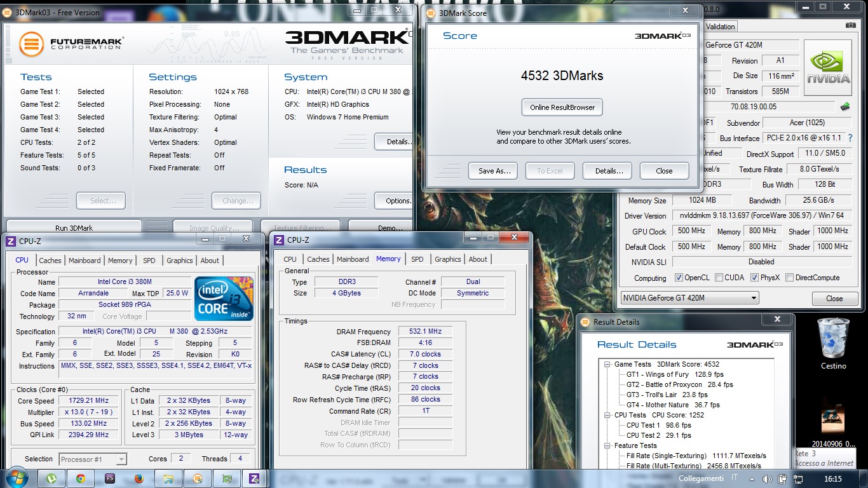Click '4532 3DMarks' score text
Viewport: 868px width, 488px height.
[562, 76]
